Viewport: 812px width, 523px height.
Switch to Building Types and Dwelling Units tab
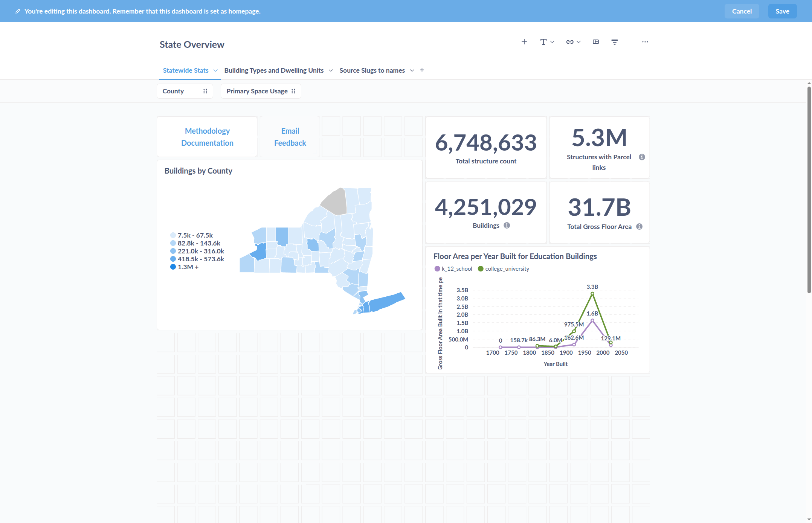coord(274,70)
